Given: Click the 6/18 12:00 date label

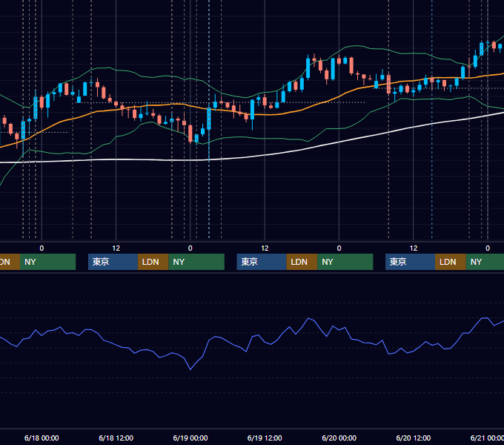Looking at the screenshot, I should pyautogui.click(x=116, y=438).
